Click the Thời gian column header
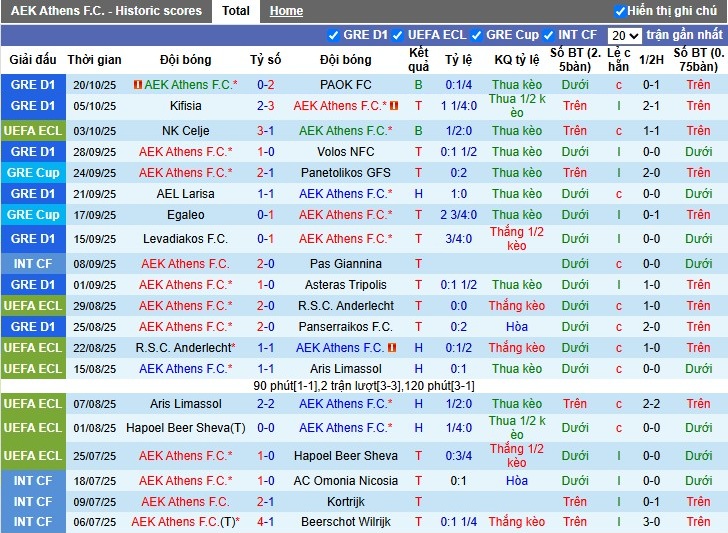The height and width of the screenshot is (533, 728). point(94,60)
